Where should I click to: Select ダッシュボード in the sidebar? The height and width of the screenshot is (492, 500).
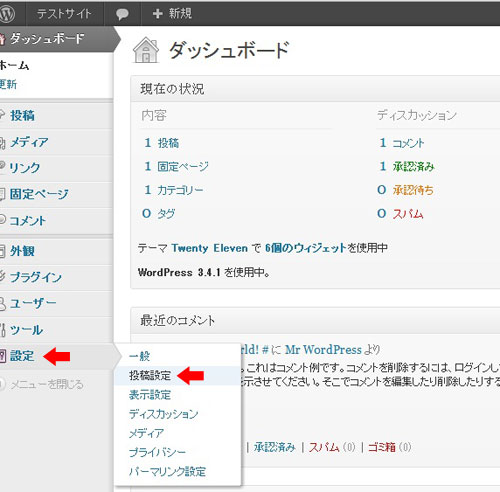47,39
